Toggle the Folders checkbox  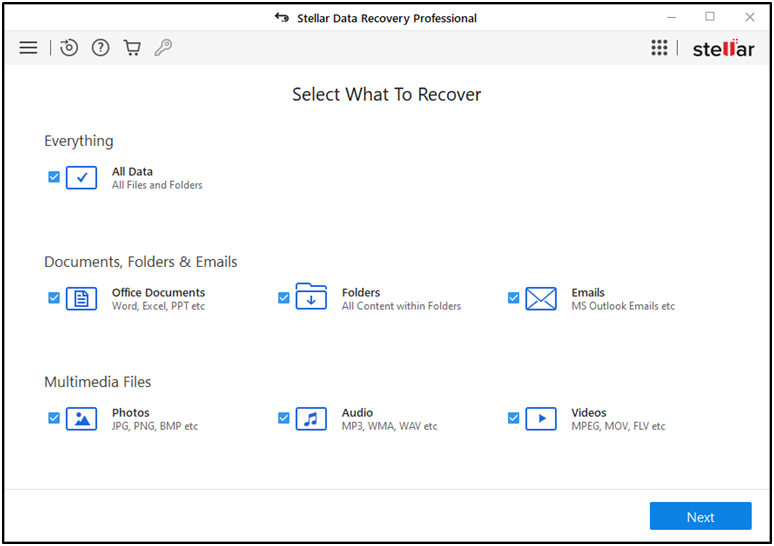tap(284, 298)
